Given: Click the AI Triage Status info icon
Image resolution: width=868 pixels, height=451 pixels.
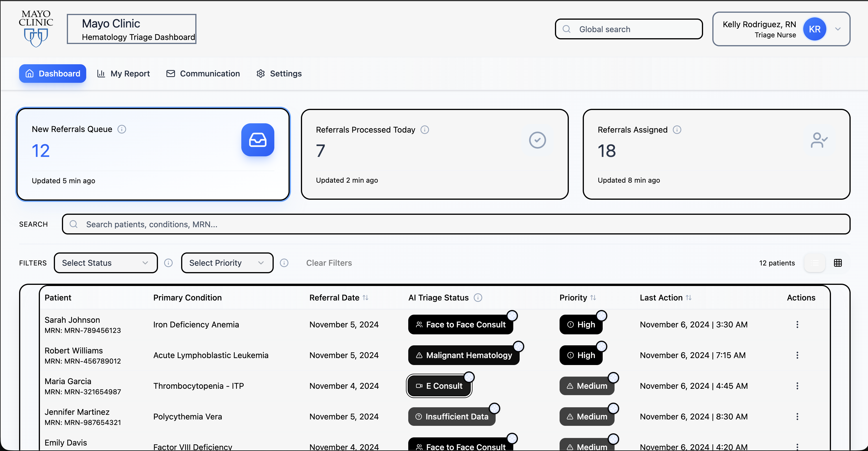Looking at the screenshot, I should click(x=478, y=298).
